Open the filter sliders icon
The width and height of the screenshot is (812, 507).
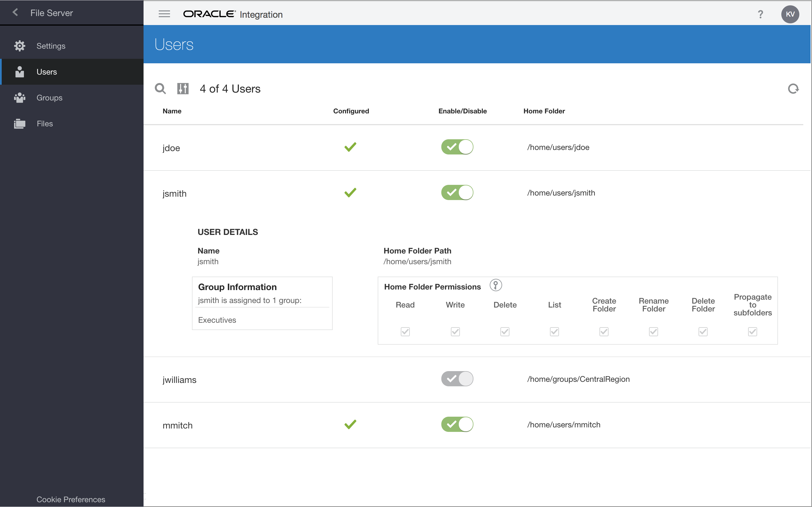[183, 89]
